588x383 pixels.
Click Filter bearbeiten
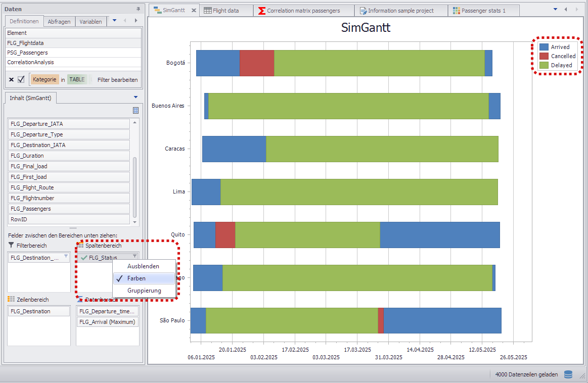point(117,79)
